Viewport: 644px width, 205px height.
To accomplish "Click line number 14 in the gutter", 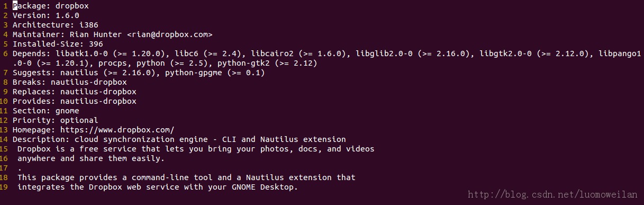I will pos(5,139).
